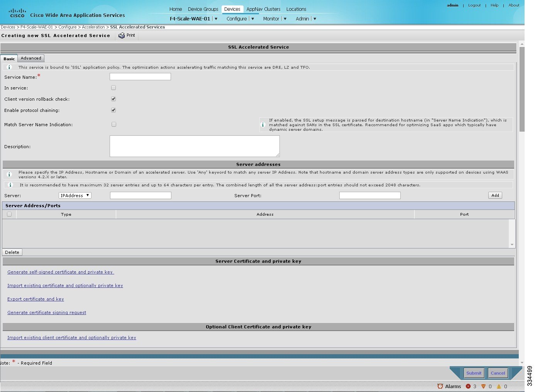Click the server table scroll down arrow

[512, 245]
